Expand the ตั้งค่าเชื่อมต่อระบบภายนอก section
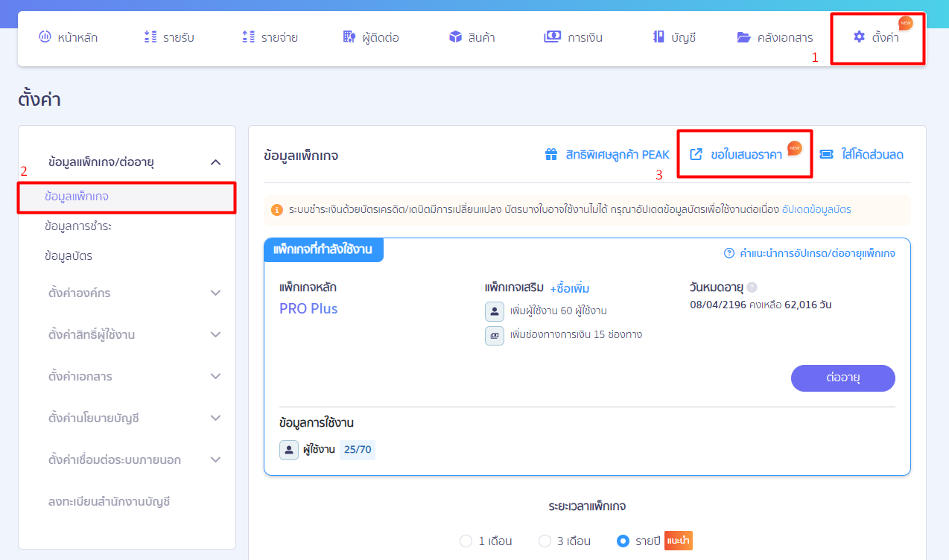 pos(215,459)
